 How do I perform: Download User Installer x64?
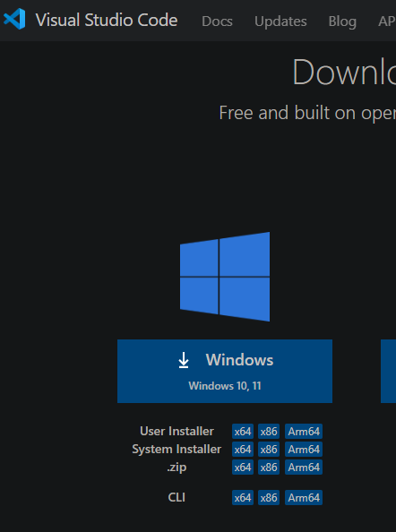click(x=243, y=431)
